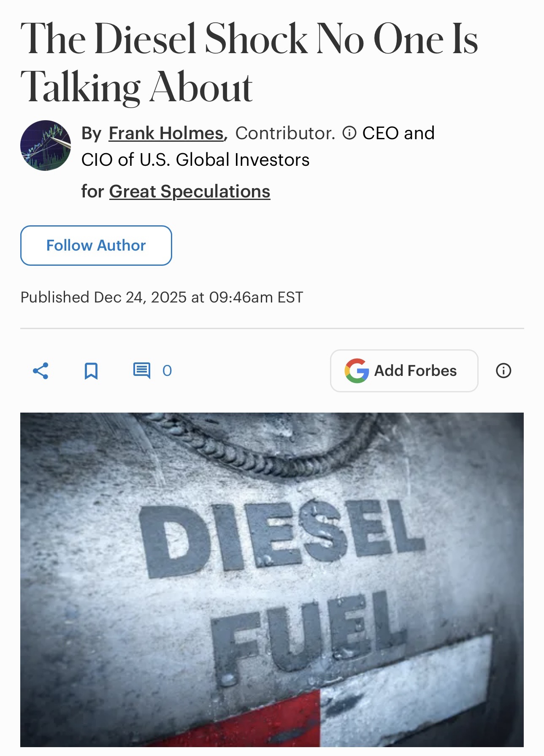
Task: Bookmark this article
Action: tap(91, 371)
